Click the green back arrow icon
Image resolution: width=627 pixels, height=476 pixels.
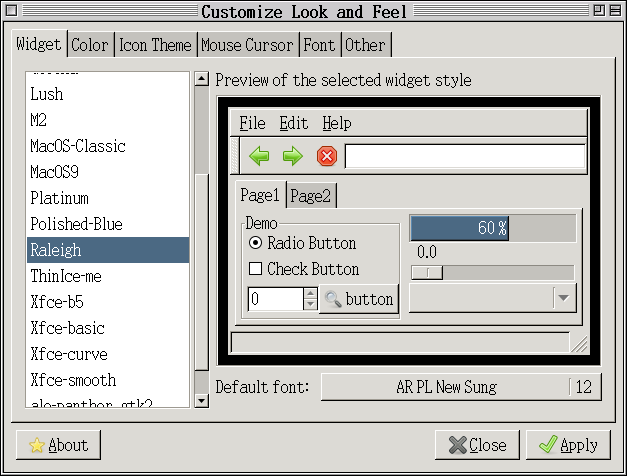[x=260, y=156]
